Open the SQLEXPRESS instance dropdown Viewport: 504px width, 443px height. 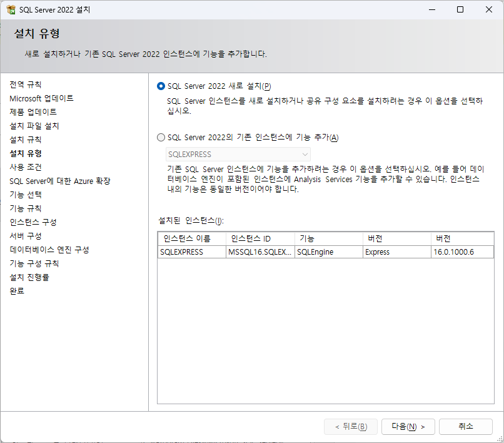click(x=238, y=155)
